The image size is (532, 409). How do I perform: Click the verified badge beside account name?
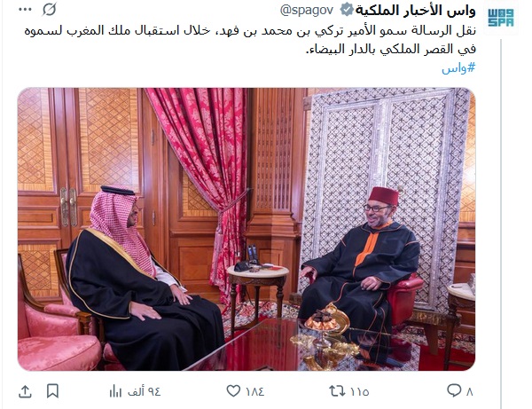pyautogui.click(x=347, y=11)
